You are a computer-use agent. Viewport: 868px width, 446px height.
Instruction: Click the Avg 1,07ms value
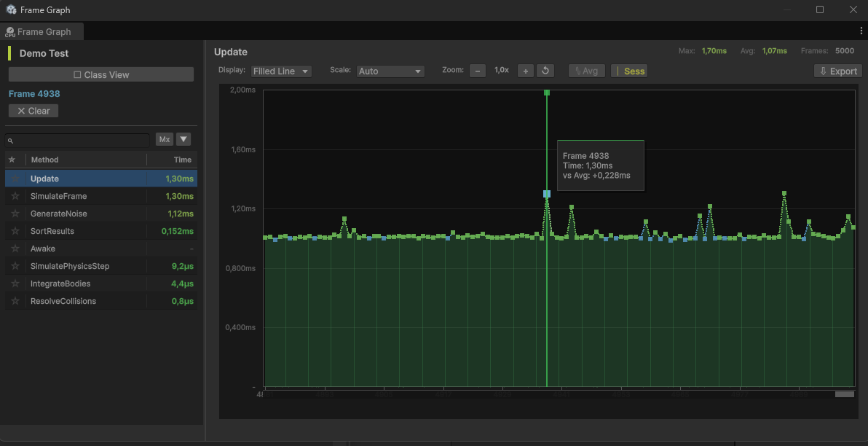[x=775, y=51]
